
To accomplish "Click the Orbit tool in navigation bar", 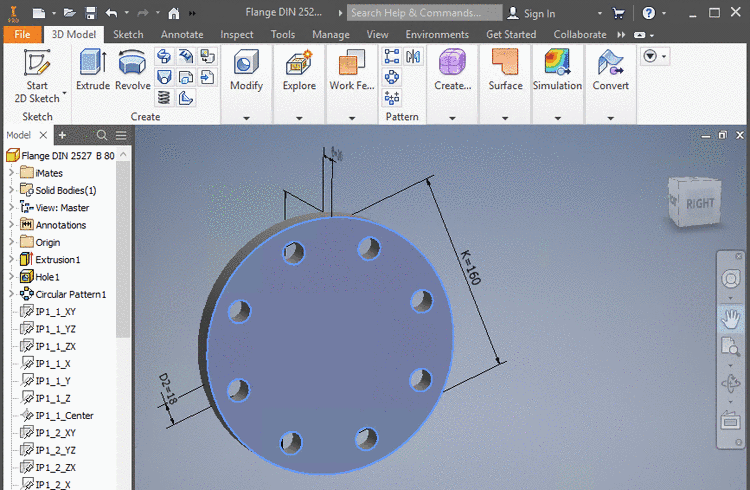I will point(731,383).
